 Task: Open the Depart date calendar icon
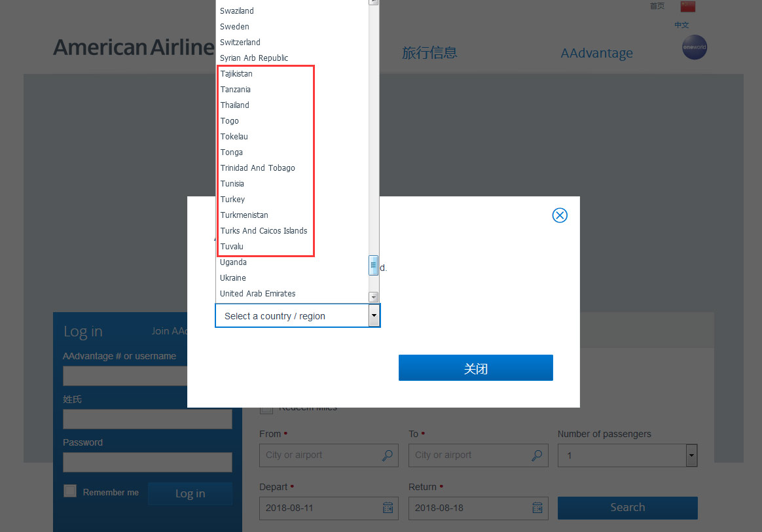click(x=388, y=508)
